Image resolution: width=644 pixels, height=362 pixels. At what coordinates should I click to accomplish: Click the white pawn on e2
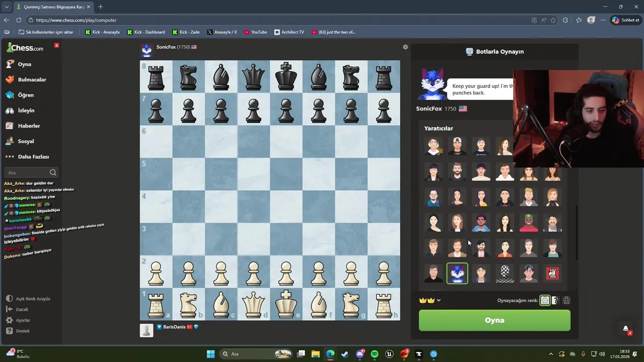(286, 274)
